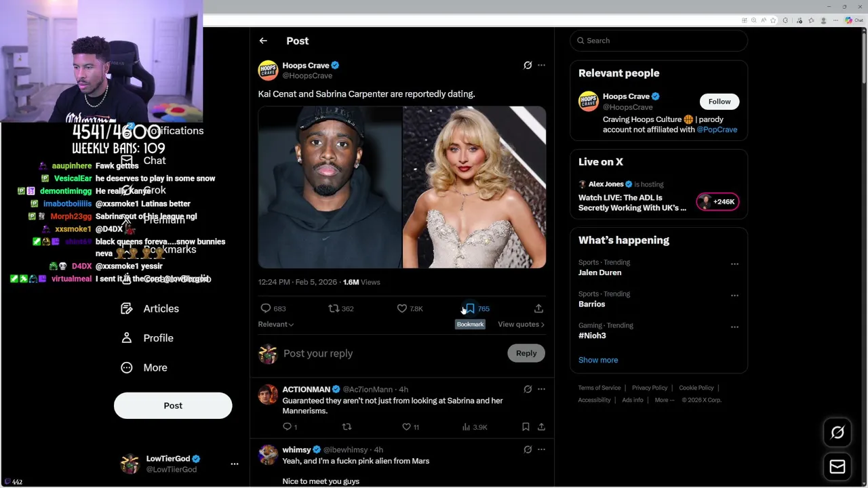View Kai Cenat photo in post
The height and width of the screenshot is (488, 868).
point(330,187)
